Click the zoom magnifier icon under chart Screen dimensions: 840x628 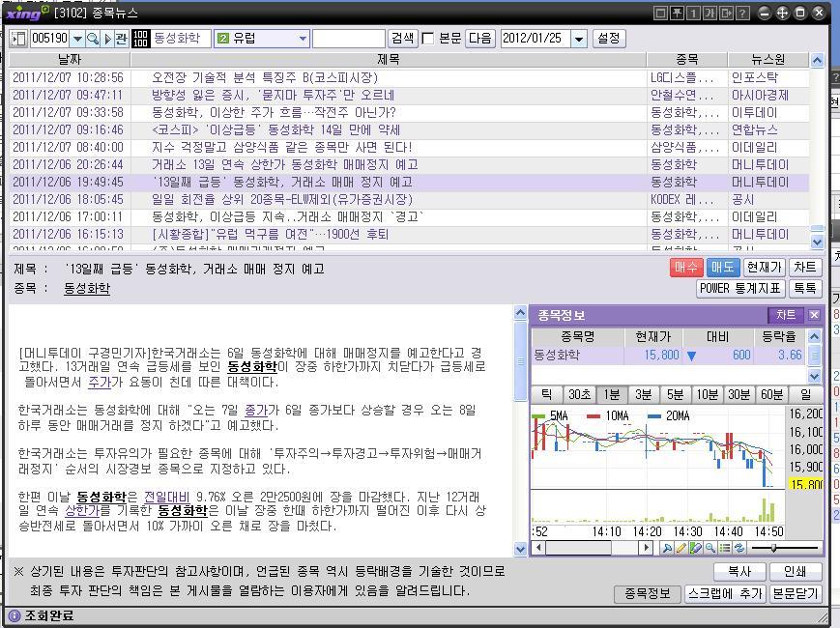(710, 548)
